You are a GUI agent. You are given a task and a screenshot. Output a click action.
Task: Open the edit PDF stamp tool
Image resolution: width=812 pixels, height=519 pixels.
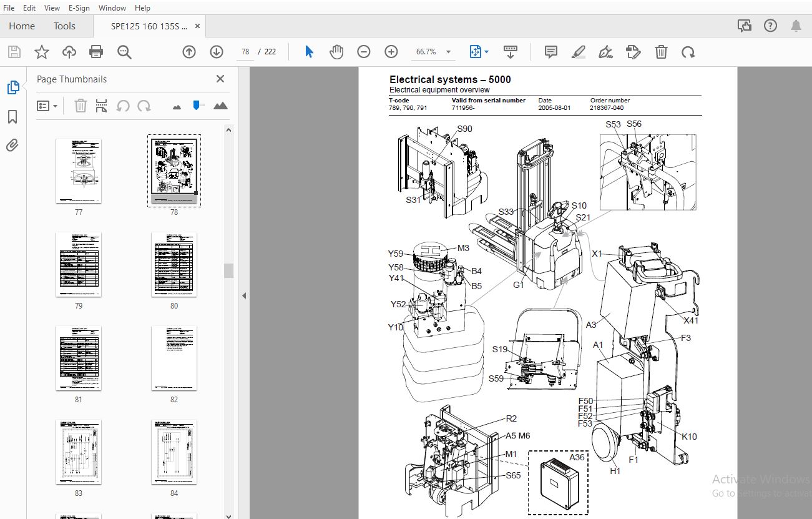coord(633,52)
